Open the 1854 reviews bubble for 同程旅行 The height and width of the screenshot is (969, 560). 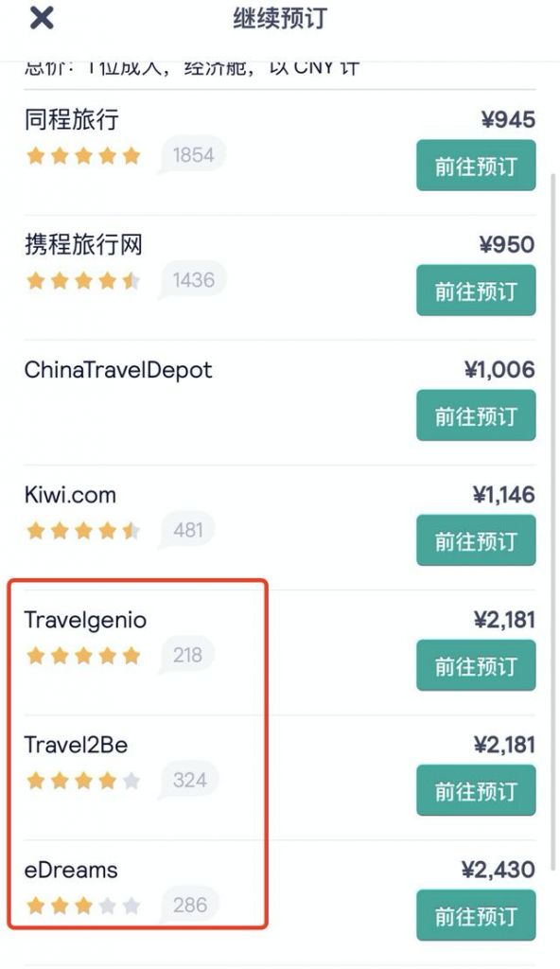tap(192, 154)
